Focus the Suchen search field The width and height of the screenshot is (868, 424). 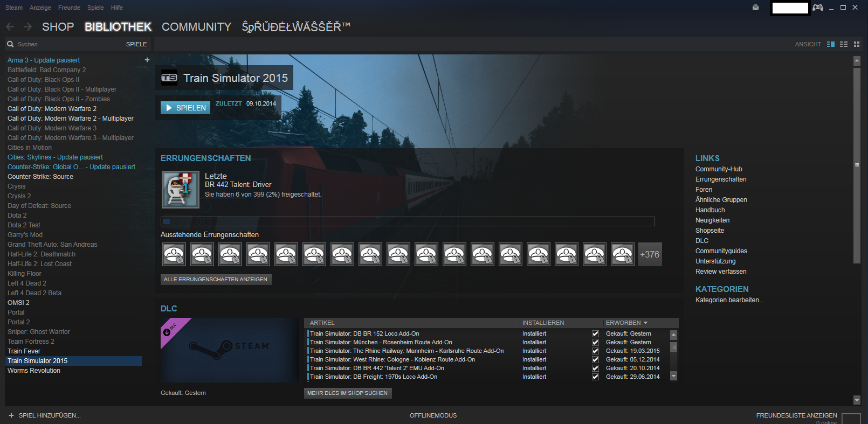65,44
